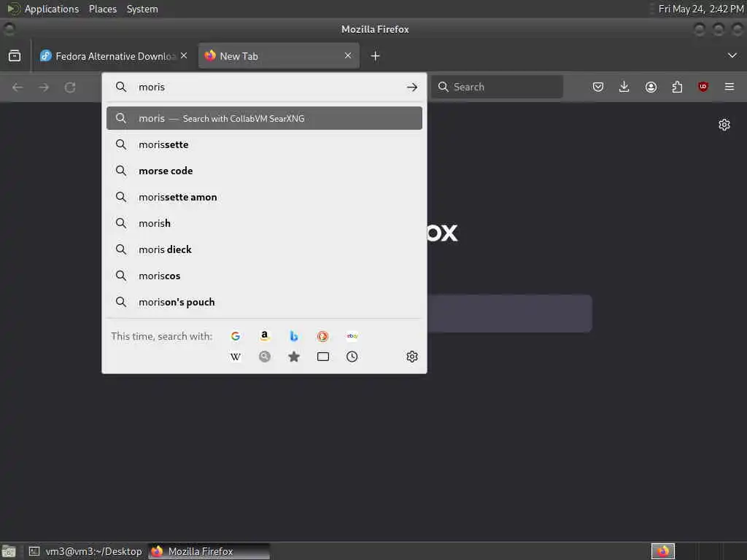Click the go arrow in address bar
Image resolution: width=747 pixels, height=560 pixels.
click(412, 87)
